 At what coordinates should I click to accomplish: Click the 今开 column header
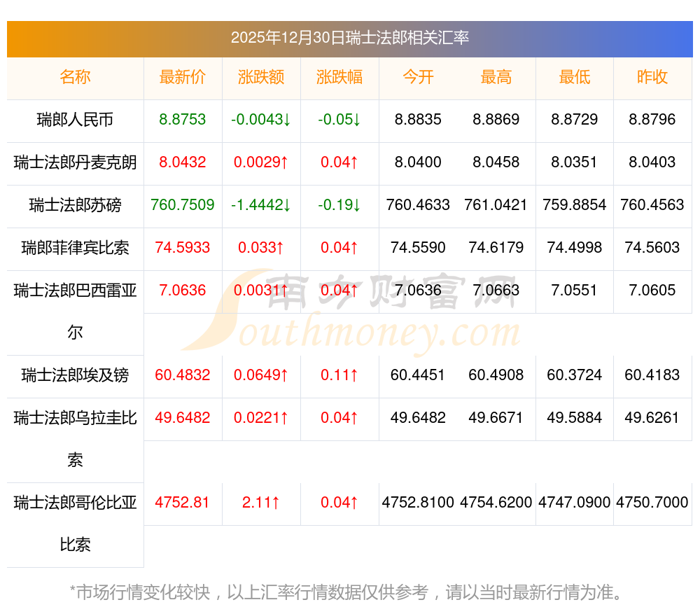point(418,77)
